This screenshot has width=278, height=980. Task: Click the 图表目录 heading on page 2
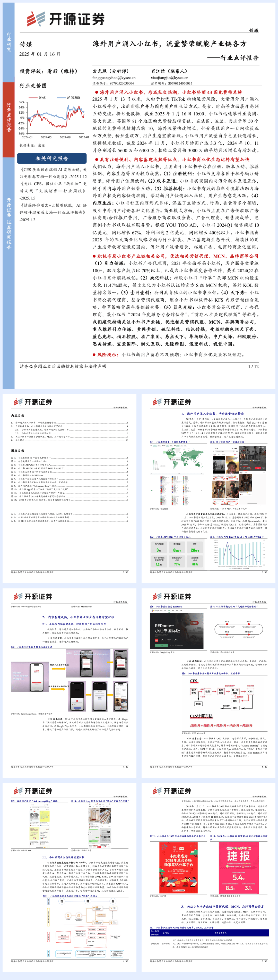coord(18,451)
